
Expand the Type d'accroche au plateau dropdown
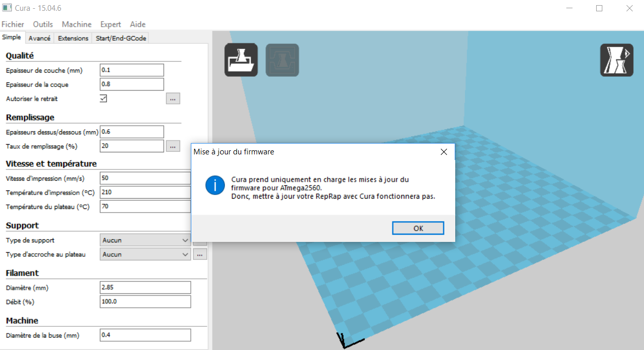tap(145, 254)
